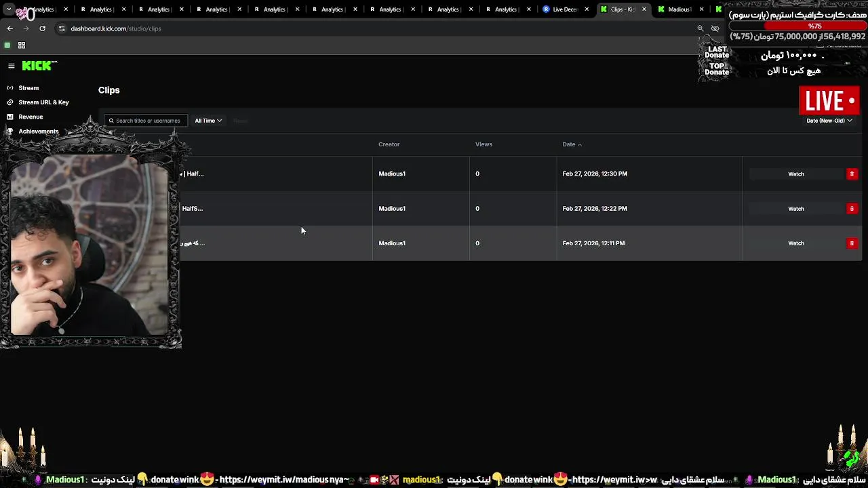This screenshot has width=868, height=488.
Task: Open Stream URL & Key page
Action: [43, 102]
